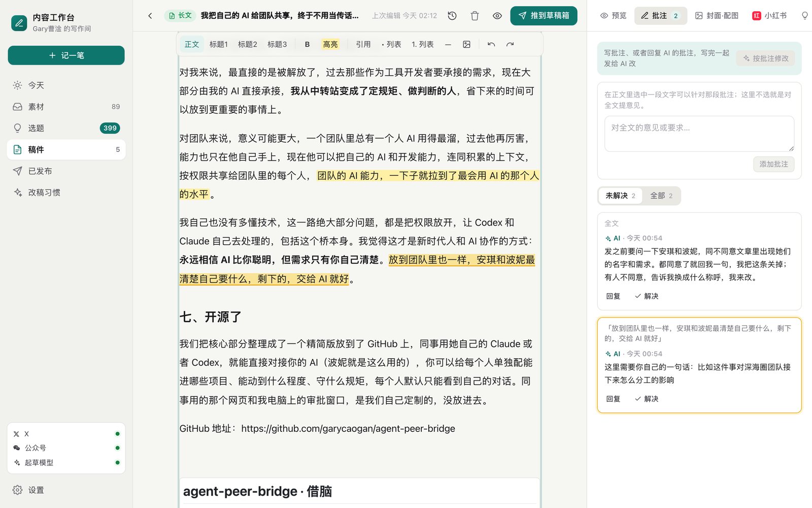
Task: Select 稿件 drafts in the sidebar
Action: pyautogui.click(x=66, y=149)
